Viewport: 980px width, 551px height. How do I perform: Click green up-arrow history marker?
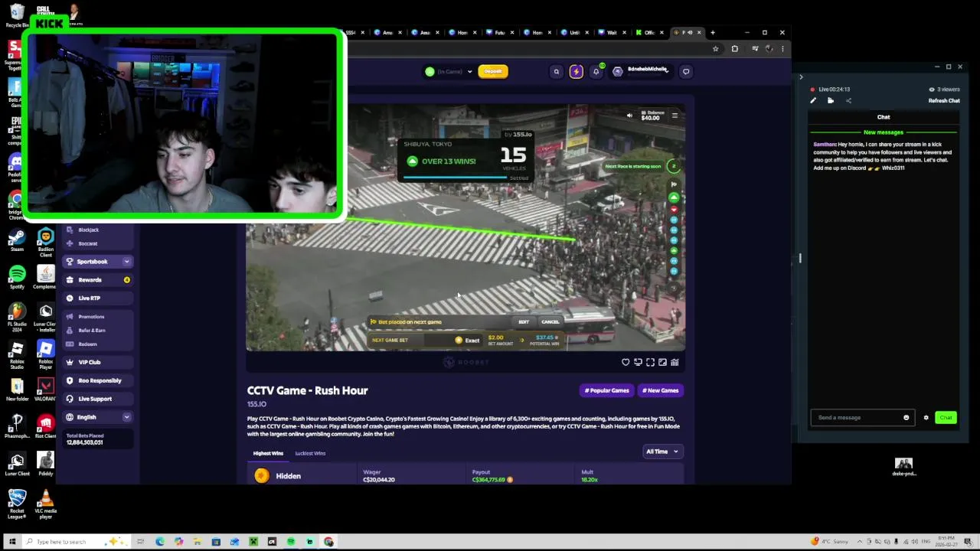[674, 198]
